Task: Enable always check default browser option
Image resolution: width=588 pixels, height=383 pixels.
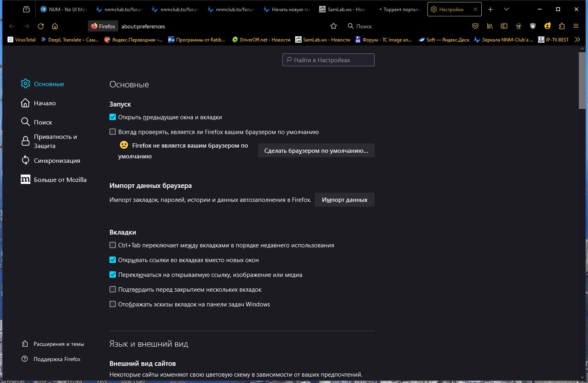Action: (x=113, y=132)
